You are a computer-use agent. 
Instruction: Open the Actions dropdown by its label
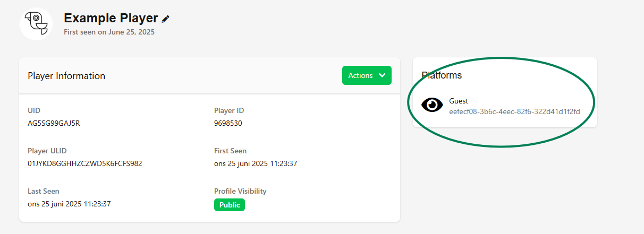coord(360,75)
